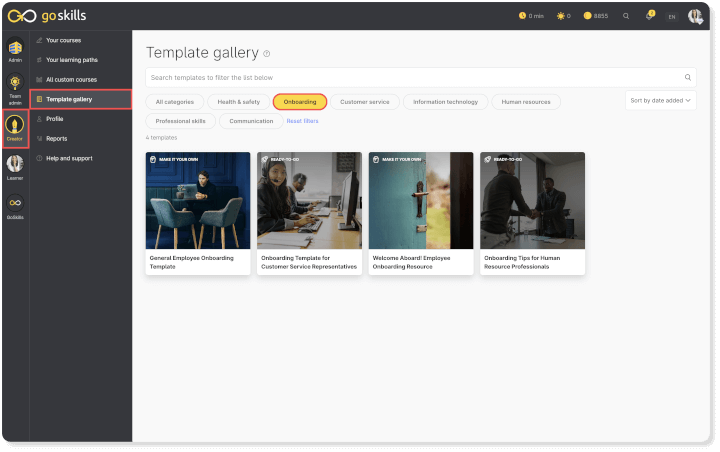Open the user avatar account menu
This screenshot has height=452, width=720.
click(x=695, y=16)
